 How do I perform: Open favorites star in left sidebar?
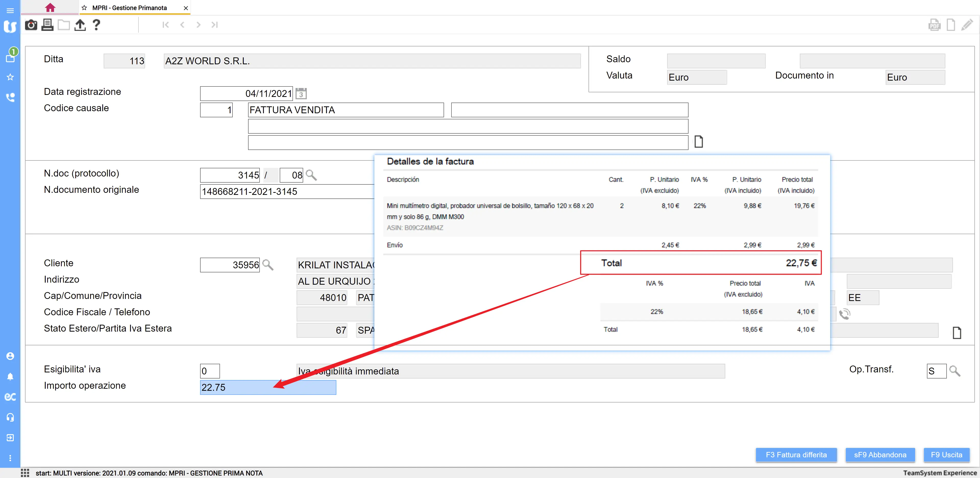coord(10,77)
